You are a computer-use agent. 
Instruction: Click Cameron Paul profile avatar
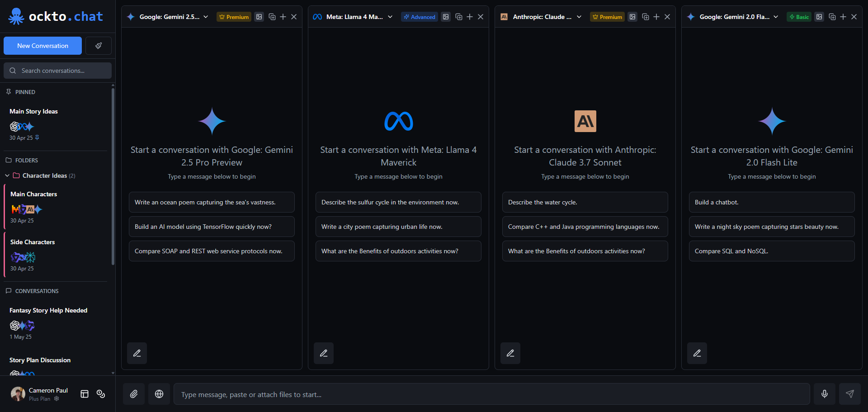[x=18, y=394]
